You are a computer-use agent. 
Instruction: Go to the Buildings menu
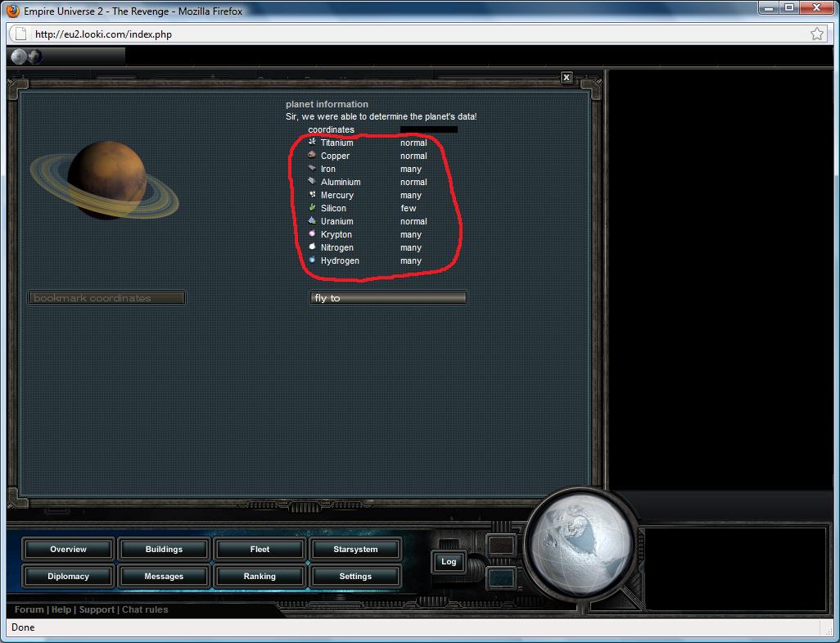pyautogui.click(x=164, y=550)
